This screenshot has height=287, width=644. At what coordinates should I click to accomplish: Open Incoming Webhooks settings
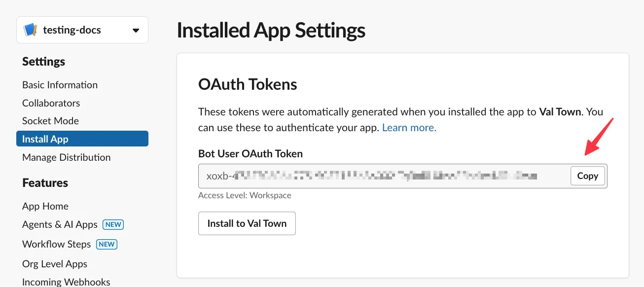(66, 282)
